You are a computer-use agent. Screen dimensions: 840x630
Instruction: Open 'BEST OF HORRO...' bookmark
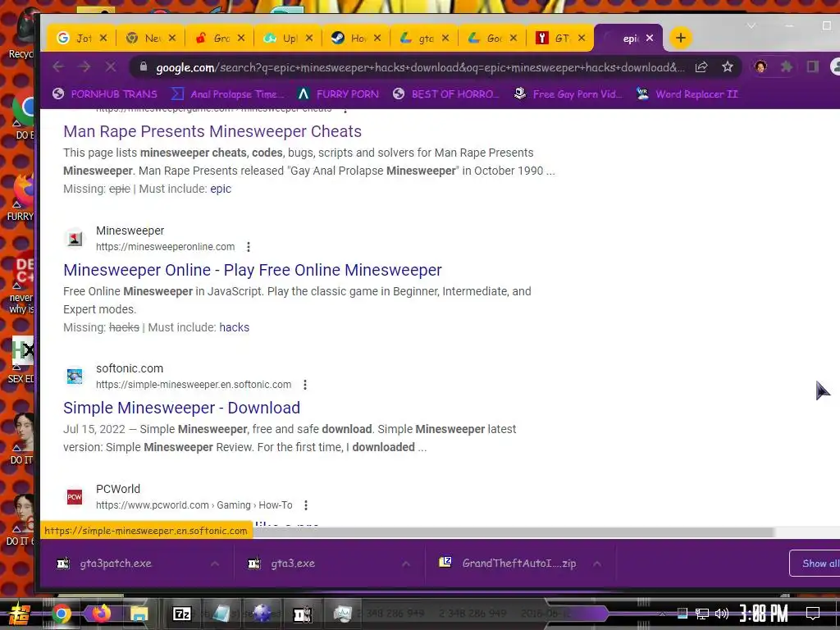pyautogui.click(x=445, y=94)
